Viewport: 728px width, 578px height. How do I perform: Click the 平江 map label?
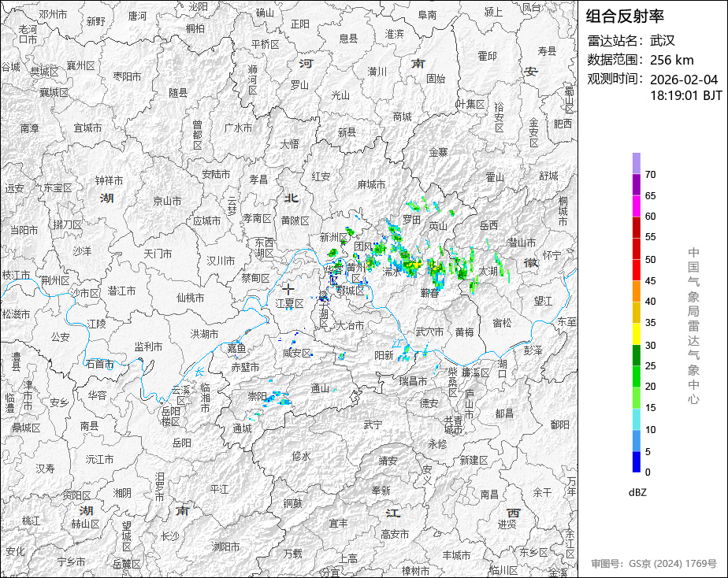point(220,489)
